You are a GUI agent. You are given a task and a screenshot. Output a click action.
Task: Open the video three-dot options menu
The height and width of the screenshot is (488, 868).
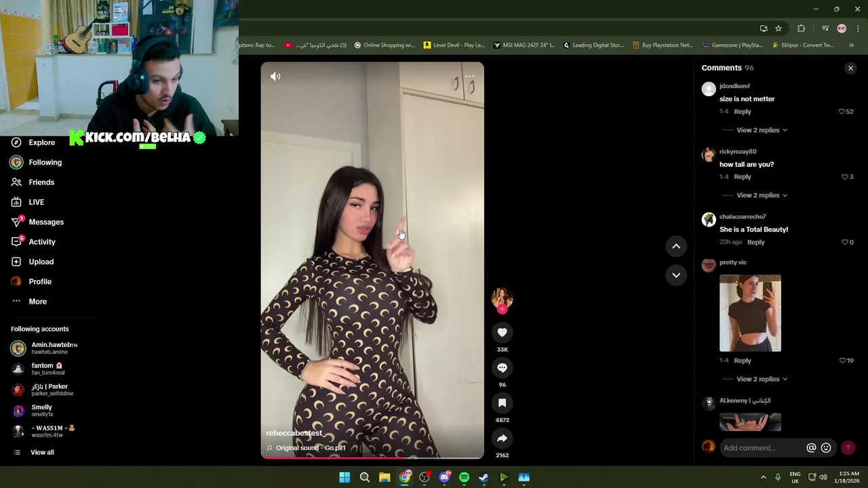click(469, 77)
